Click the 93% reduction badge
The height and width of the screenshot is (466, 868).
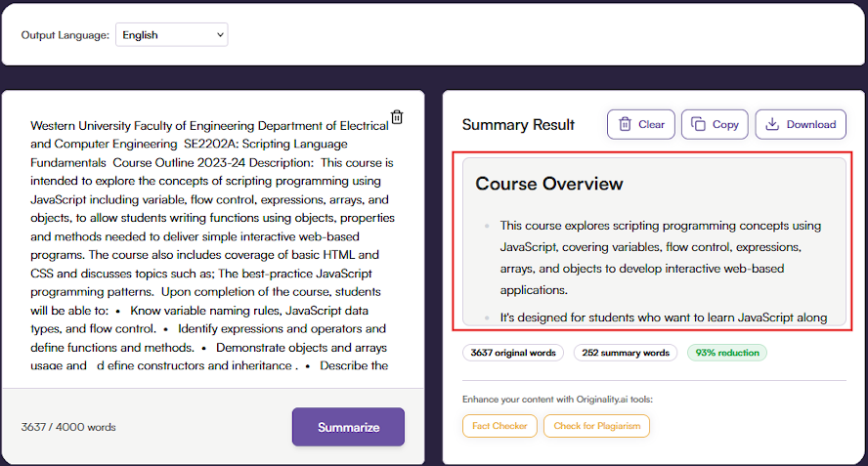click(x=727, y=353)
